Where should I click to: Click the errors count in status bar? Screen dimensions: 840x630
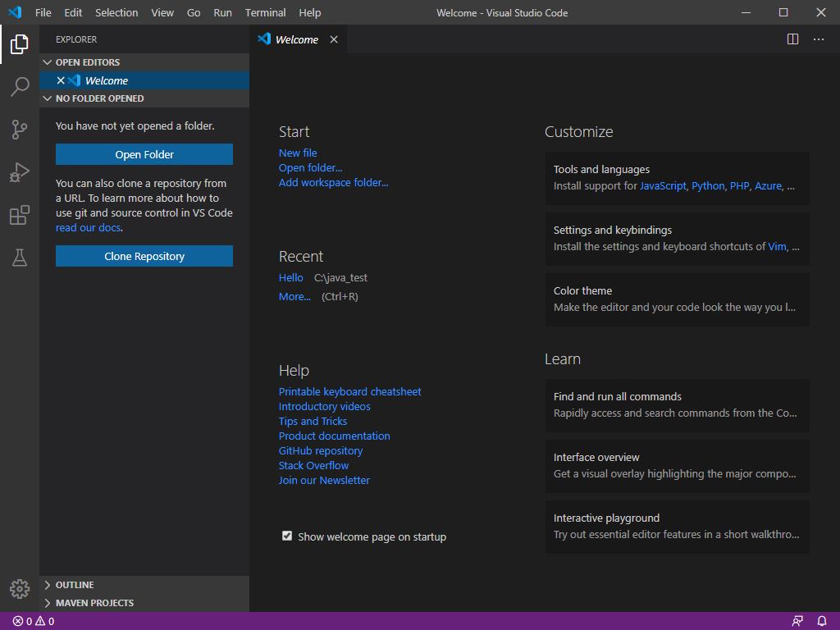click(22, 622)
